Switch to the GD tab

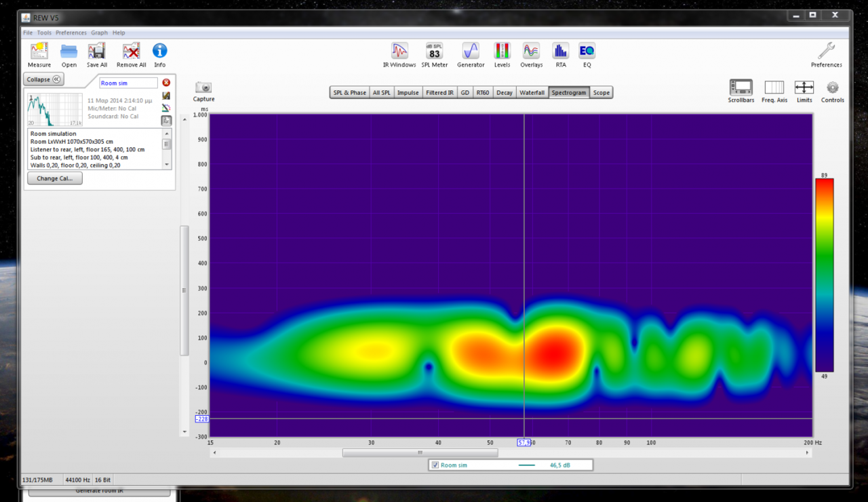click(465, 93)
